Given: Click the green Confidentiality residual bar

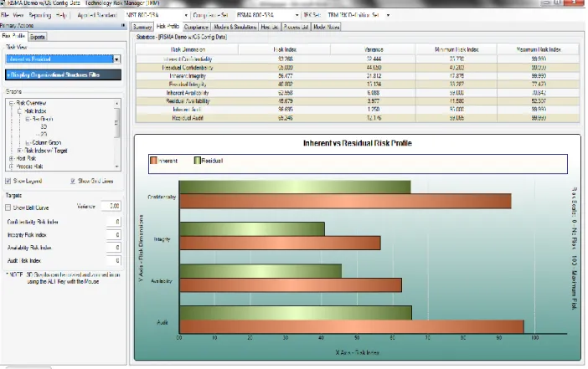Looking at the screenshot, I should (x=295, y=187).
